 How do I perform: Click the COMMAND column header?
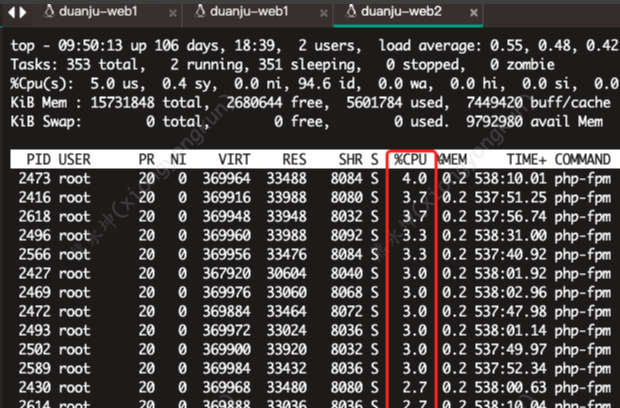coord(582,159)
